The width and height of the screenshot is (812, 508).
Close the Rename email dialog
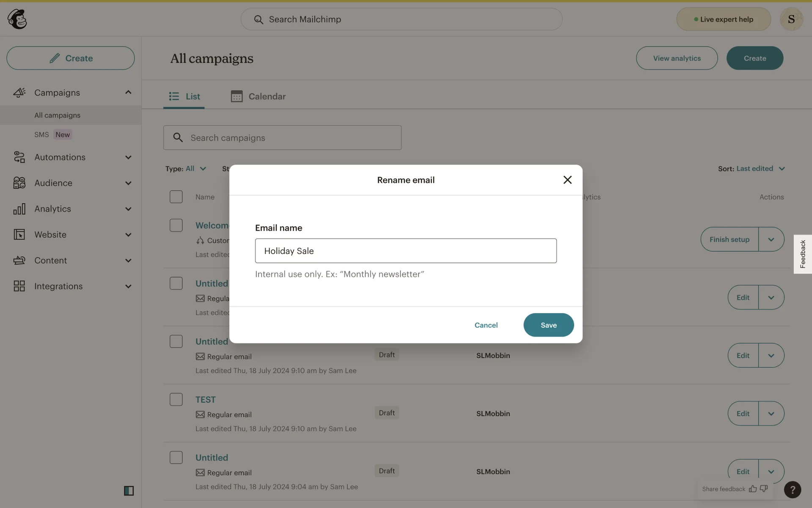click(567, 180)
